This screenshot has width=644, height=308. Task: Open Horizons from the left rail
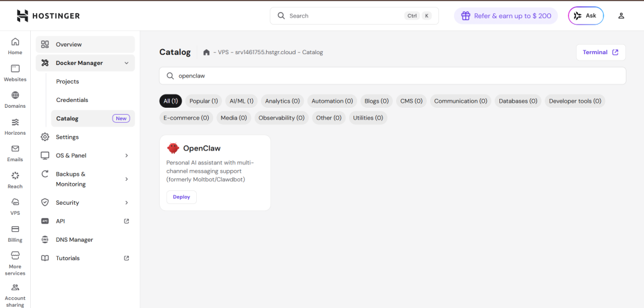[x=15, y=127]
